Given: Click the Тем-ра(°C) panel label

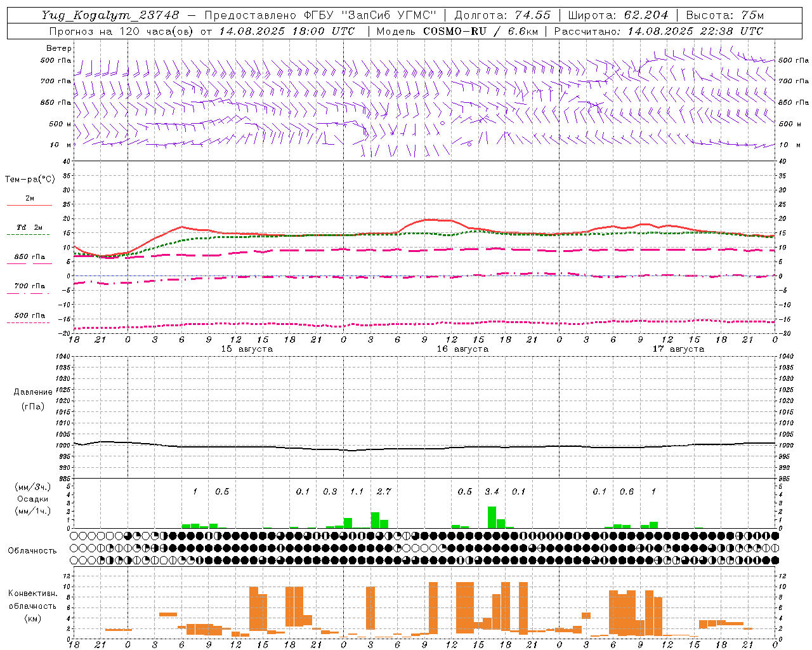Looking at the screenshot, I should coord(30,180).
